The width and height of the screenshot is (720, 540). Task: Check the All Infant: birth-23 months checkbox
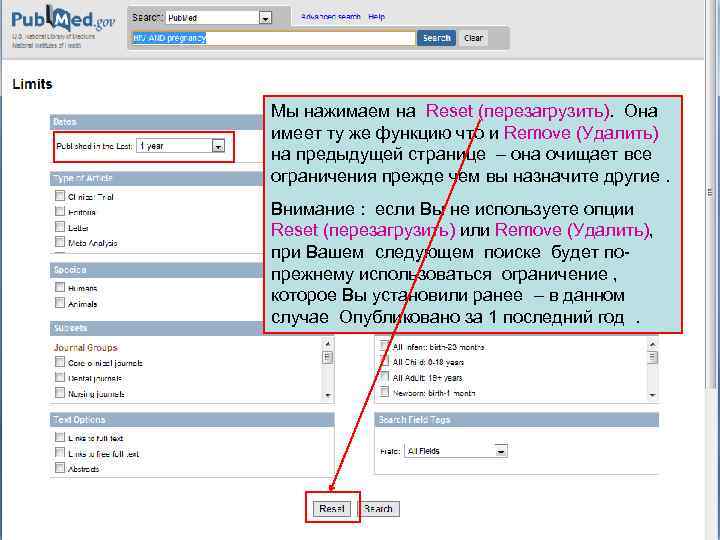[384, 346]
